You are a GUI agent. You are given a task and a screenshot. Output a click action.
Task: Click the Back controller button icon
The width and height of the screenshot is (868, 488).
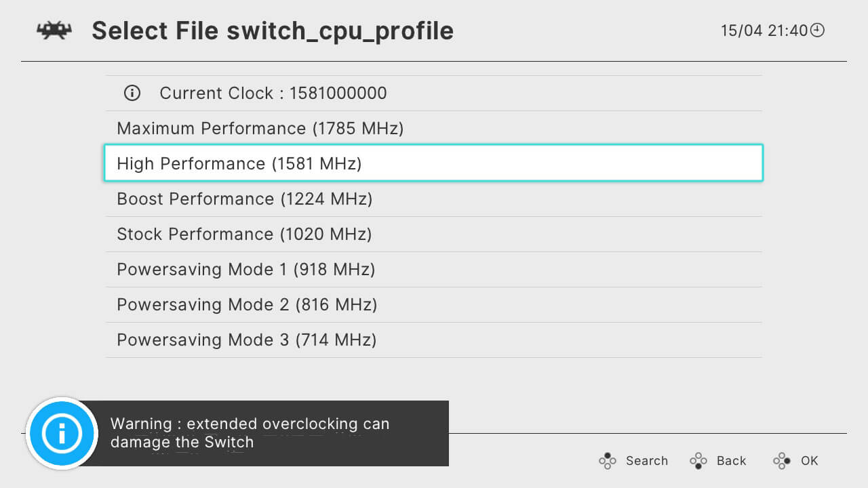tap(698, 461)
